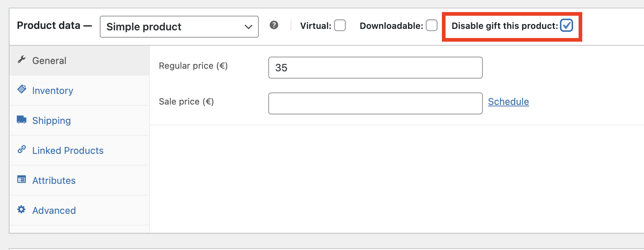This screenshot has height=250, width=644.
Task: Switch to the Shipping tab
Action: pyautogui.click(x=79, y=121)
